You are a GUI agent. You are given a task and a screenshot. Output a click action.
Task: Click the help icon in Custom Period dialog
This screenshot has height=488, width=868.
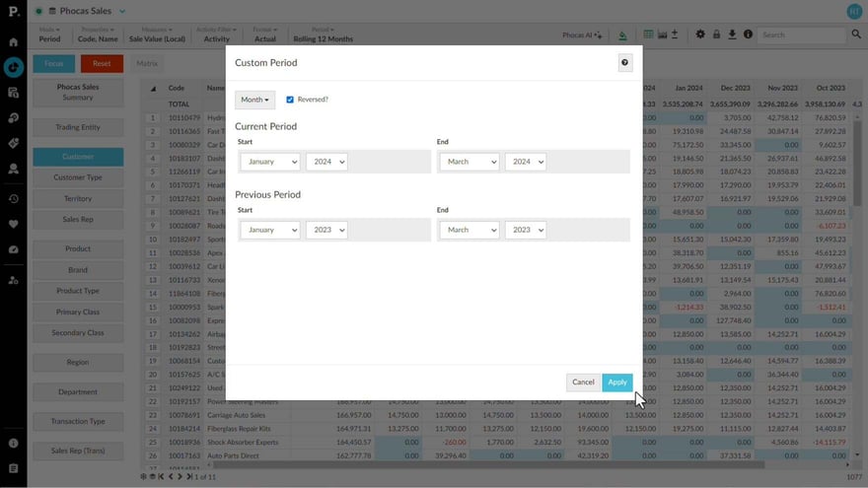[x=624, y=62]
